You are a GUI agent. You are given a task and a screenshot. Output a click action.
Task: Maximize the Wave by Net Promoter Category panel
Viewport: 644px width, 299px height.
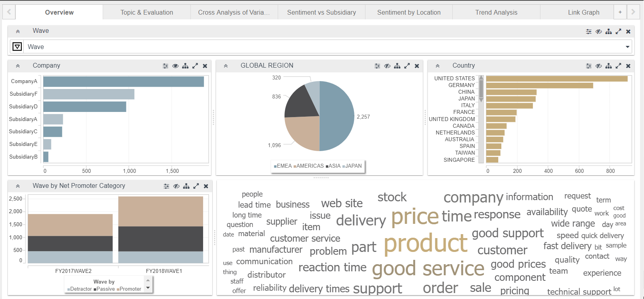click(196, 186)
